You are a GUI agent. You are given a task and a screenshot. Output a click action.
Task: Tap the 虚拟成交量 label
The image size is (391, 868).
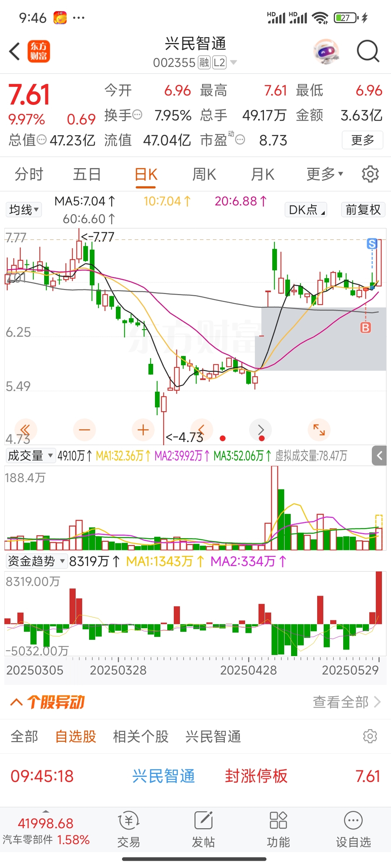coord(311,456)
